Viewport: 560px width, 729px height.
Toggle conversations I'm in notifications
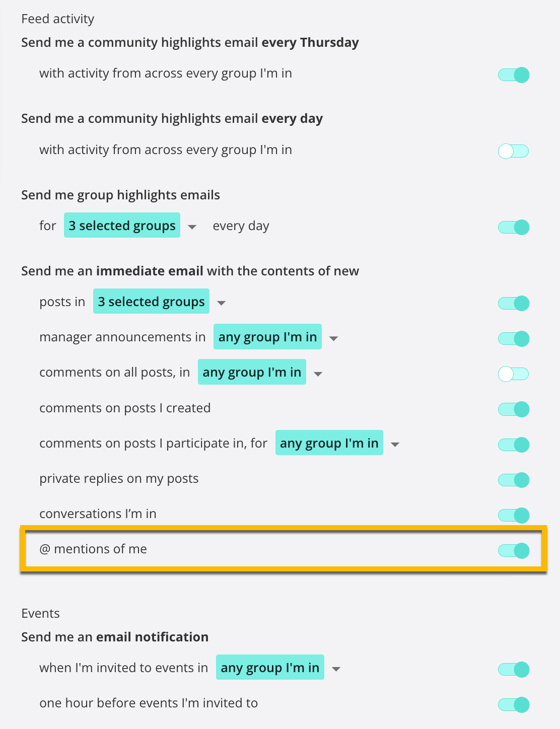(513, 515)
